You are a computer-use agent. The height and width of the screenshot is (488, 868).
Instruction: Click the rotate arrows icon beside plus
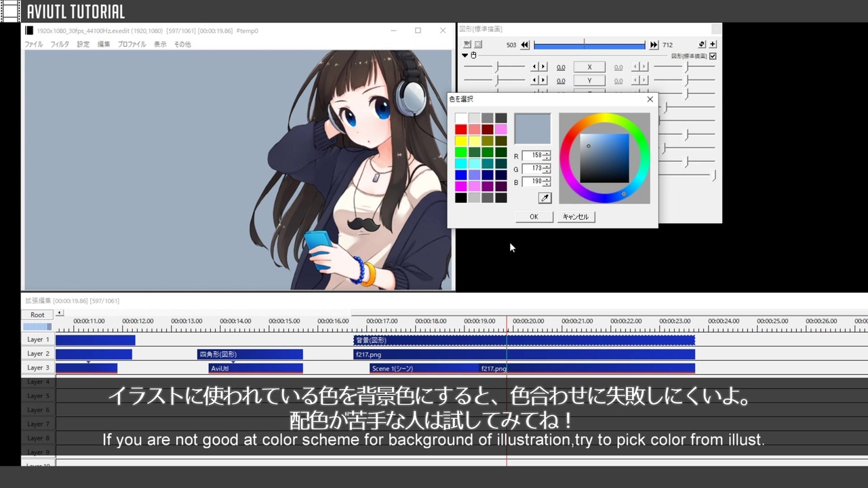702,45
